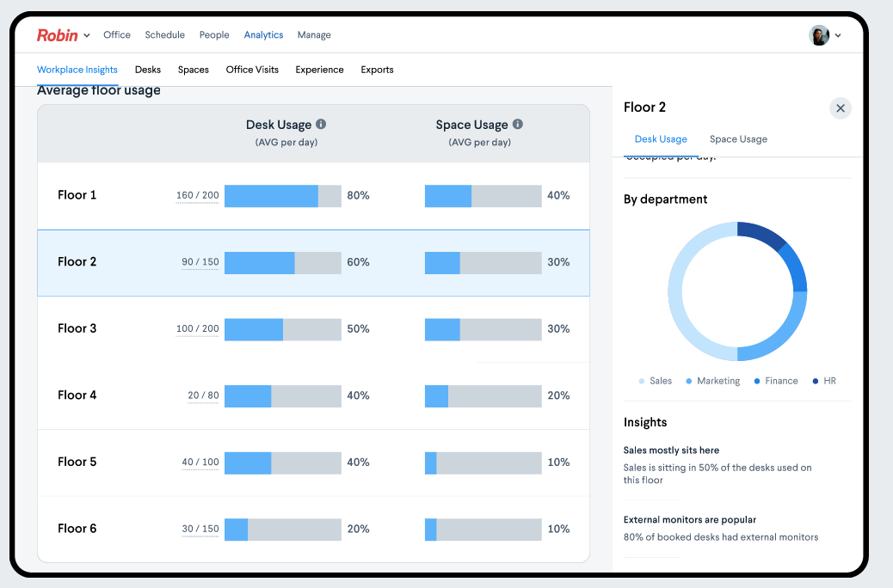Click Floor 1 desk usage bar

pos(283,196)
